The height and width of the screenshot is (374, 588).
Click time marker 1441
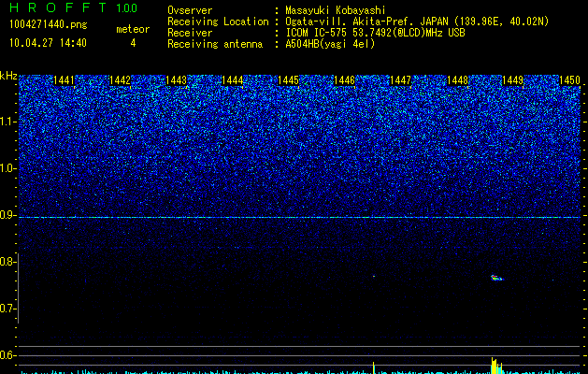click(64, 80)
